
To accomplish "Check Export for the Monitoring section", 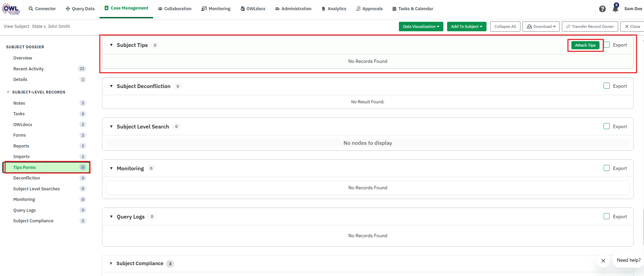I will tap(607, 168).
